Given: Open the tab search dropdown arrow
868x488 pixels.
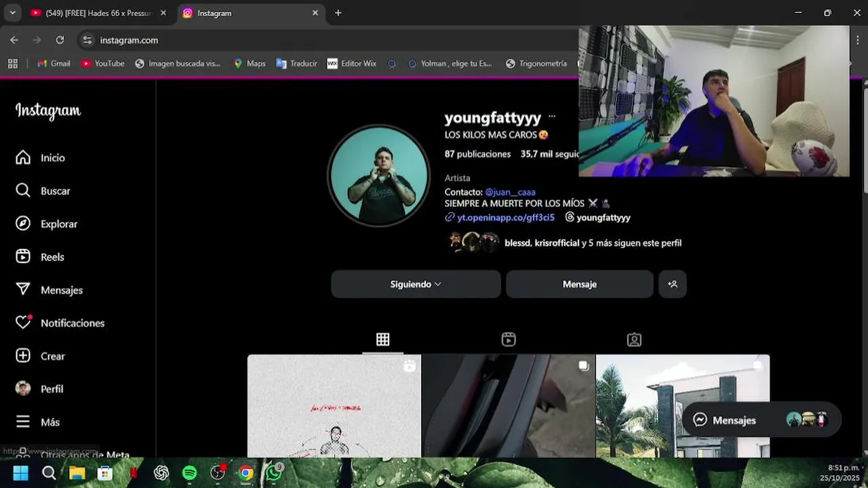Looking at the screenshot, I should (x=12, y=13).
